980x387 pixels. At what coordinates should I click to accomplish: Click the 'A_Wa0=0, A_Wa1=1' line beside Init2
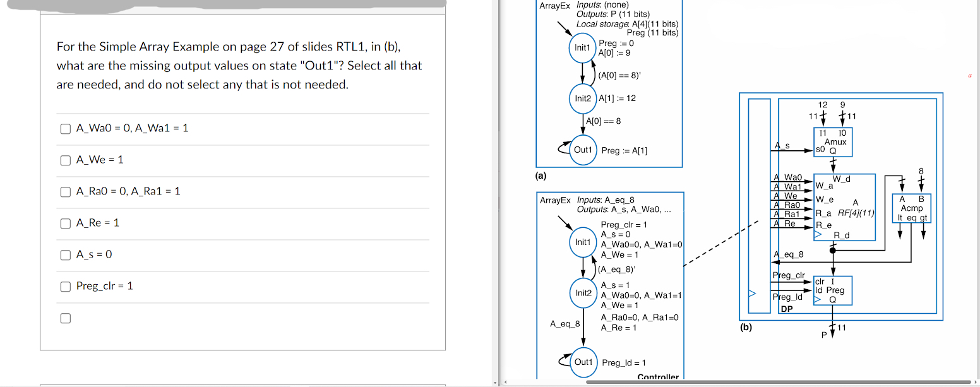(641, 295)
